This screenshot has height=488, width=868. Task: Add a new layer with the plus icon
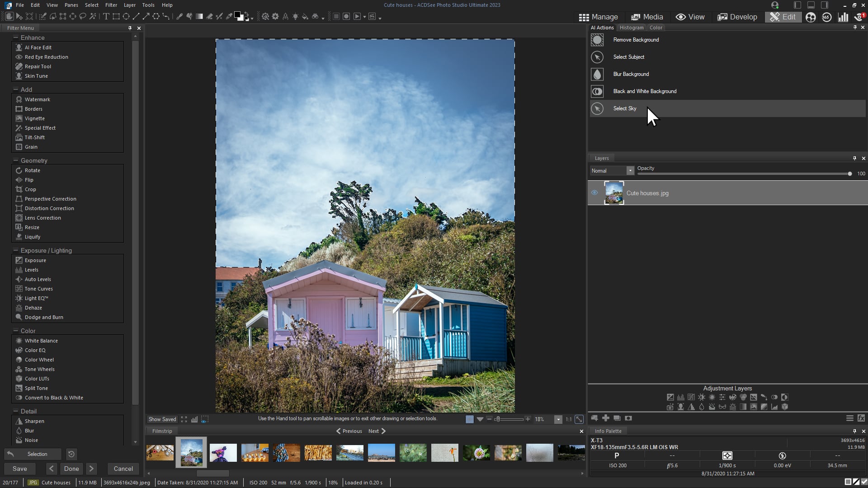coord(606,418)
